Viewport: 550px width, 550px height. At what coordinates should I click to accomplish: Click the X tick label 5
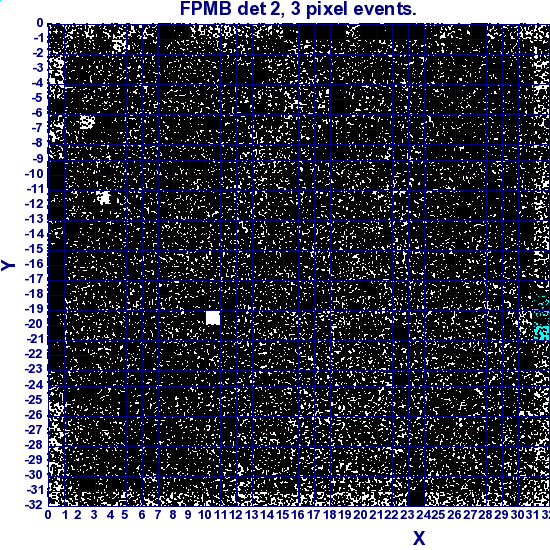click(125, 515)
